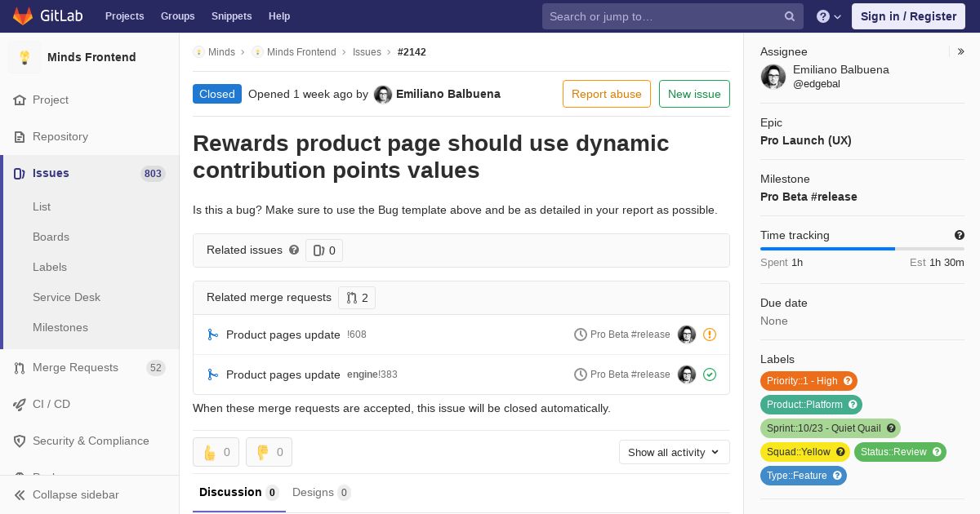
Task: Open Repository file icon in sidebar
Action: (x=20, y=137)
